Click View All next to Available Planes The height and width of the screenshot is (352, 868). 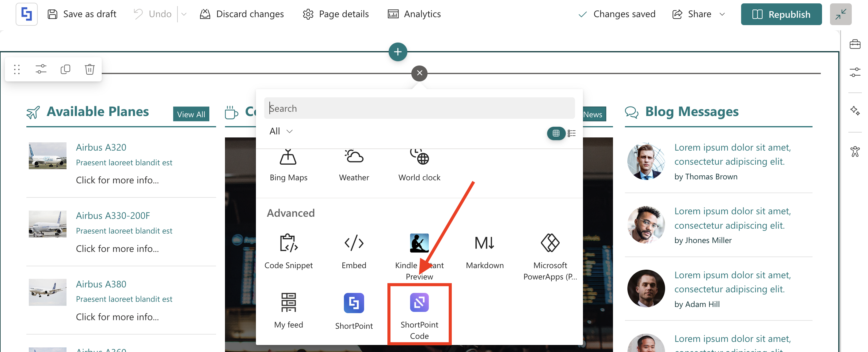[x=191, y=114]
